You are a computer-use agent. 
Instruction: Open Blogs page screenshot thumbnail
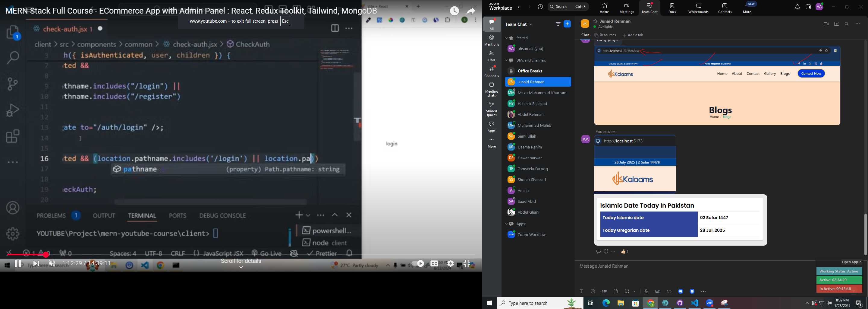click(x=717, y=86)
